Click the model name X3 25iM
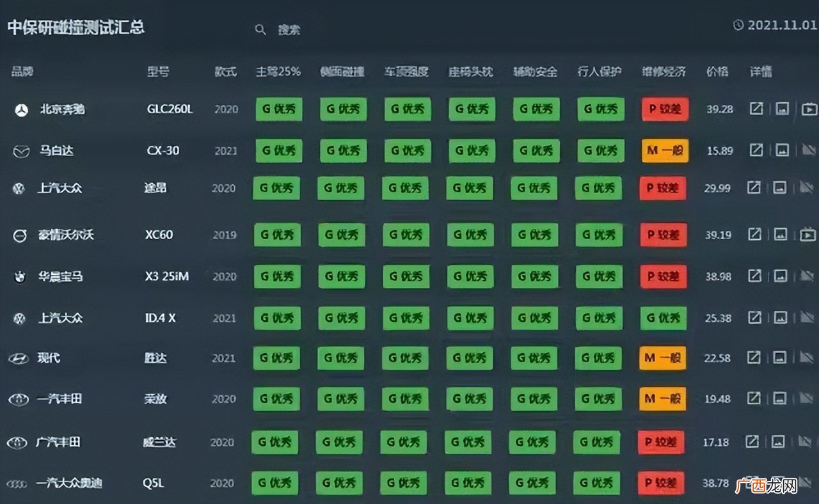The image size is (819, 504). tap(168, 276)
